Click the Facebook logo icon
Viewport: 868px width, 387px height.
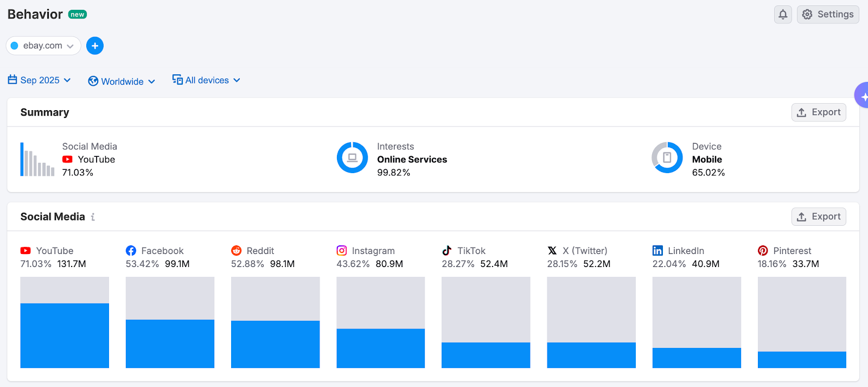click(131, 251)
